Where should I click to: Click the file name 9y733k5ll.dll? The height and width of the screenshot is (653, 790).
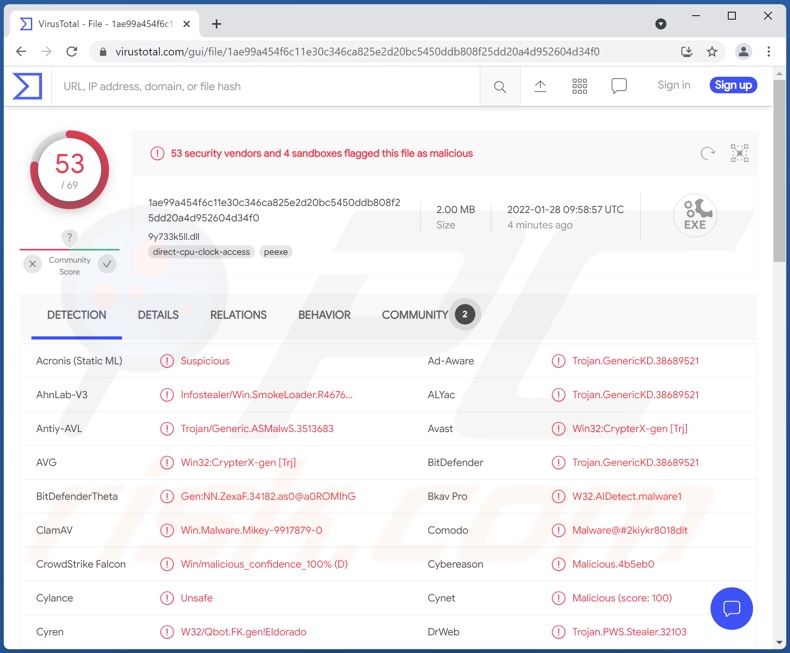coord(174,236)
